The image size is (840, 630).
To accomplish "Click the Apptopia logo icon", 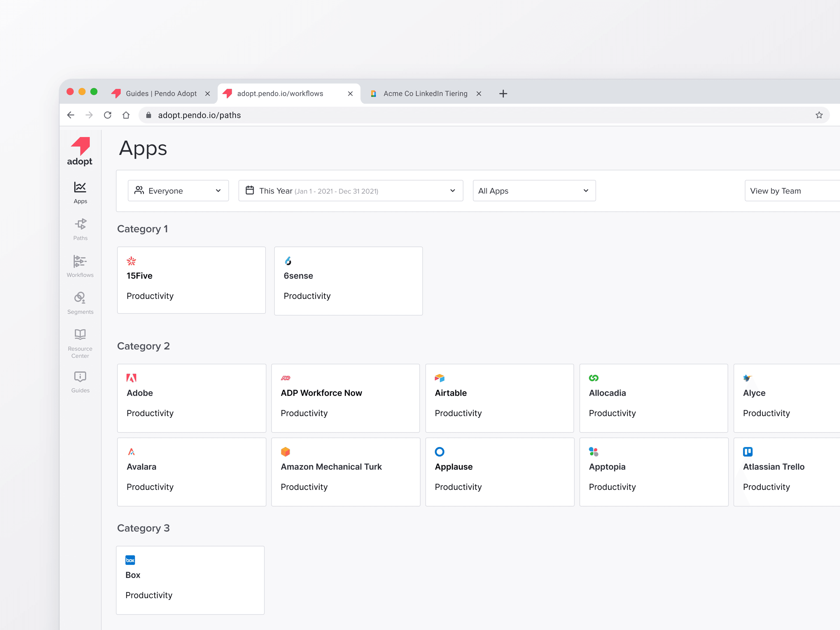I will [594, 451].
